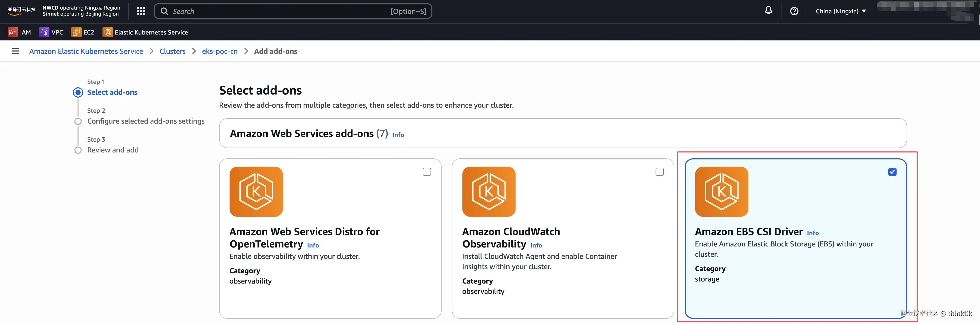Select the Step 3 radio indicator
Viewport: 980px width, 325px height.
coord(78,150)
